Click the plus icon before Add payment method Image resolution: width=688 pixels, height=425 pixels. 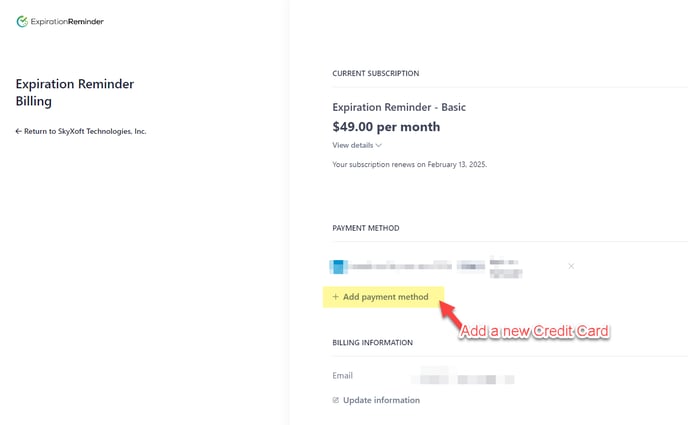coord(335,297)
